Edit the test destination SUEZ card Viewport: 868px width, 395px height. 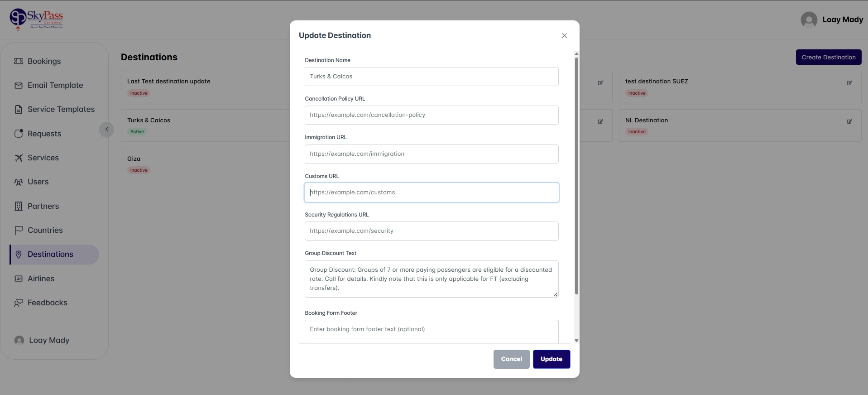click(849, 83)
